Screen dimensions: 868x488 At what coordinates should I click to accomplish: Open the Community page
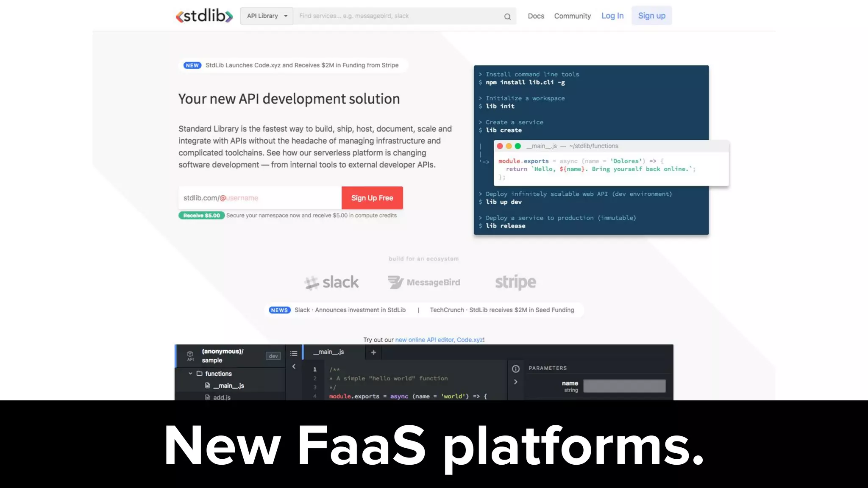pos(572,16)
